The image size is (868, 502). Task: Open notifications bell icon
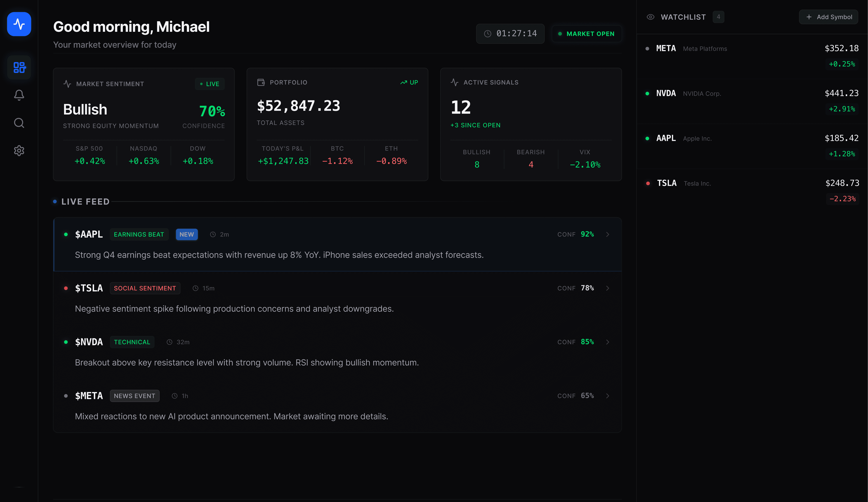click(x=19, y=95)
